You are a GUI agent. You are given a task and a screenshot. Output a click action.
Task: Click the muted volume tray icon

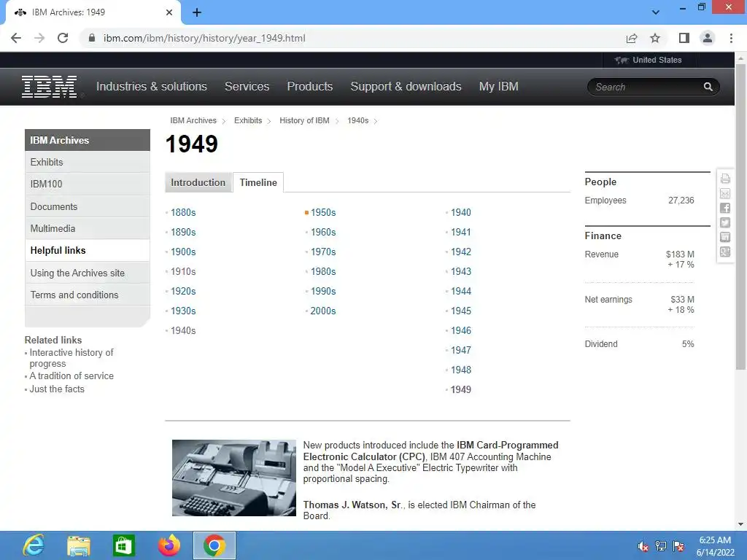[x=643, y=546]
